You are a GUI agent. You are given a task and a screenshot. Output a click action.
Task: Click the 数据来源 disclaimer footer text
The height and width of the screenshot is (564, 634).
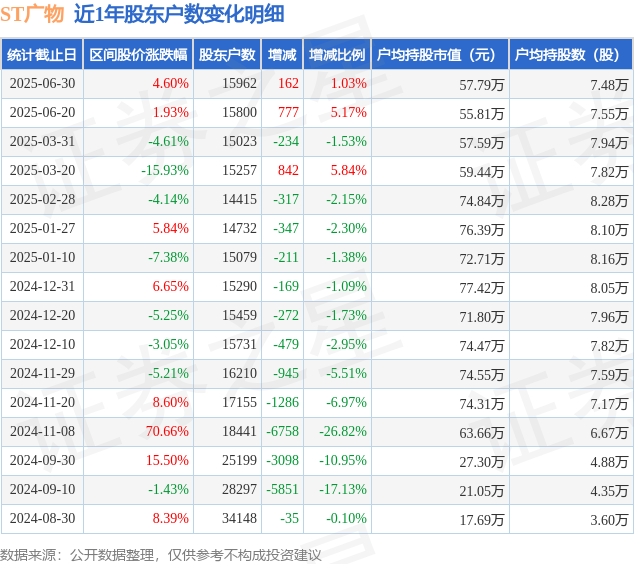pos(161,555)
